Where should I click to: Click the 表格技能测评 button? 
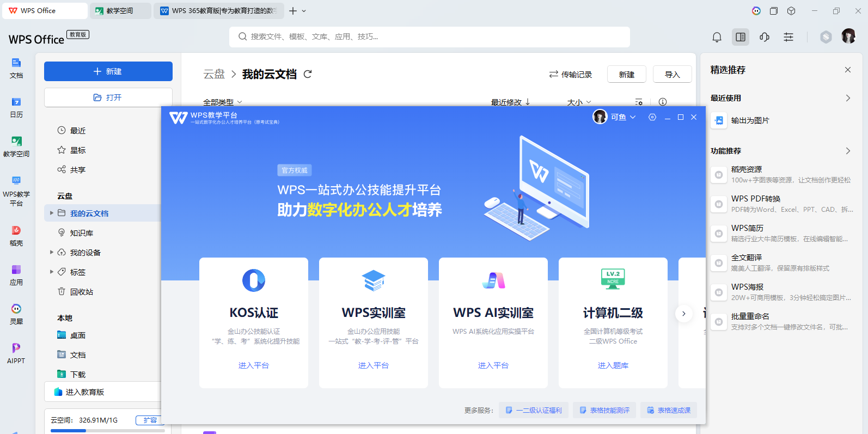pyautogui.click(x=604, y=410)
